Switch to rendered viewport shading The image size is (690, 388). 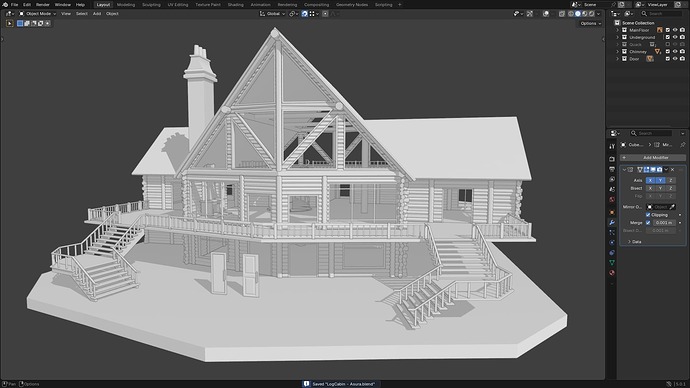point(592,14)
